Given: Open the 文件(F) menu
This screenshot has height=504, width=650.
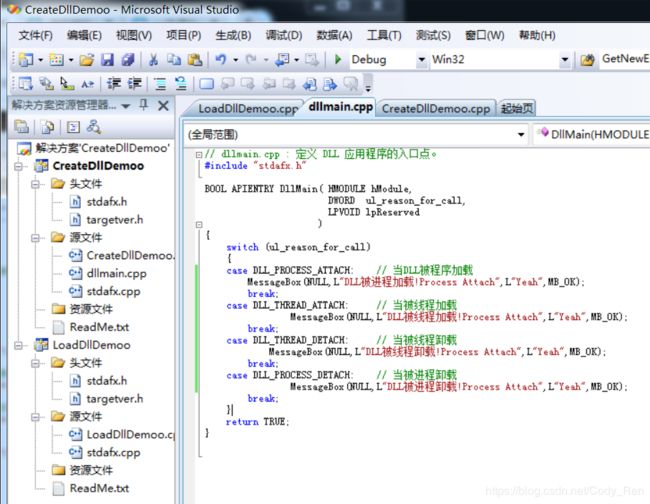Looking at the screenshot, I should pyautogui.click(x=35, y=36).
